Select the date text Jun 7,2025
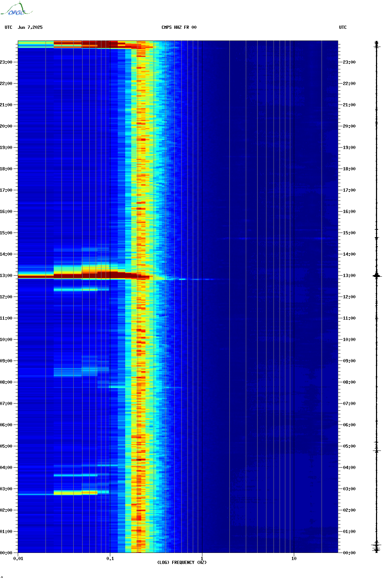Screen dimensions: 392x581 pos(30,27)
